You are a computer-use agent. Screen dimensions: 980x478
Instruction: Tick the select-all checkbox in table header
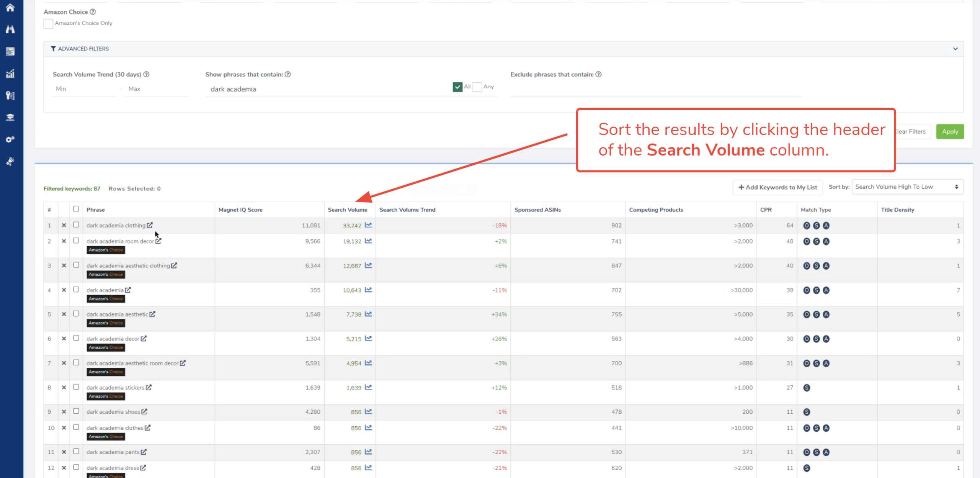pos(76,209)
